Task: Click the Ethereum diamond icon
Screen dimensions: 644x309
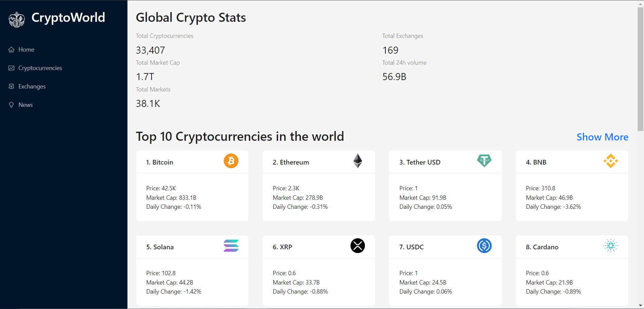Action: point(358,161)
